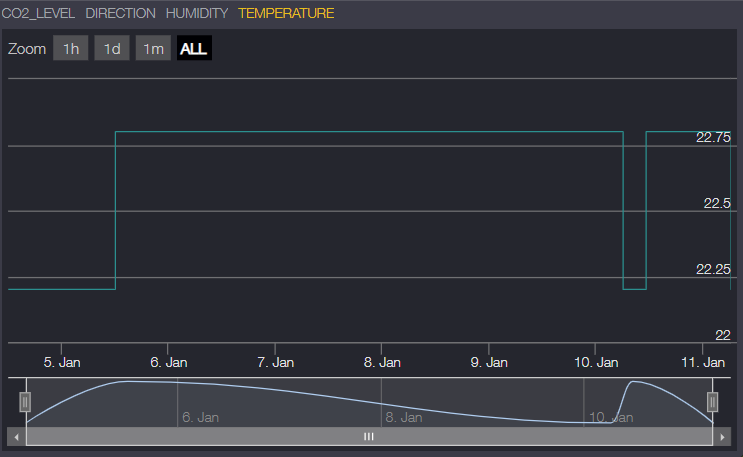The height and width of the screenshot is (457, 743).
Task: Click left navigator range handle
Action: pos(26,402)
